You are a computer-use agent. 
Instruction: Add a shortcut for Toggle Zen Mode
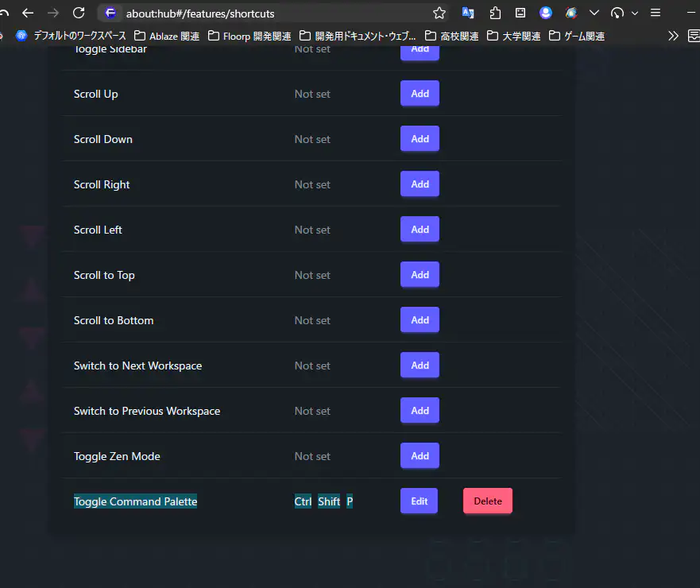tap(420, 456)
